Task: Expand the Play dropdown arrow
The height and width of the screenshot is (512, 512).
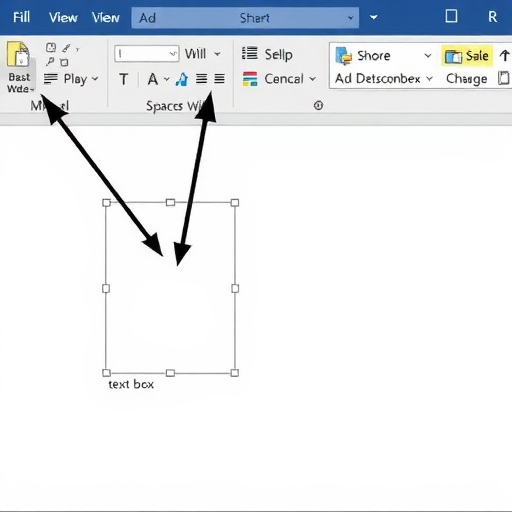Action: click(x=95, y=79)
